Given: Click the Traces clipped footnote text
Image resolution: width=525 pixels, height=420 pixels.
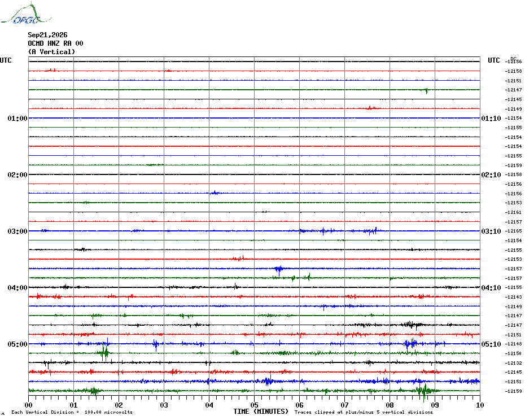Looking at the screenshot, I should pyautogui.click(x=364, y=412).
